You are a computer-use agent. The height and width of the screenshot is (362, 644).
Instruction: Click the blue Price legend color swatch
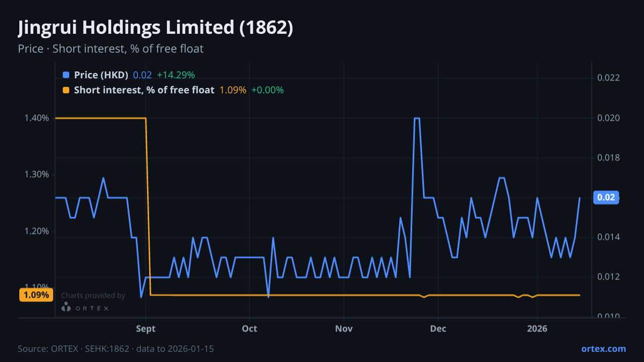[66, 75]
